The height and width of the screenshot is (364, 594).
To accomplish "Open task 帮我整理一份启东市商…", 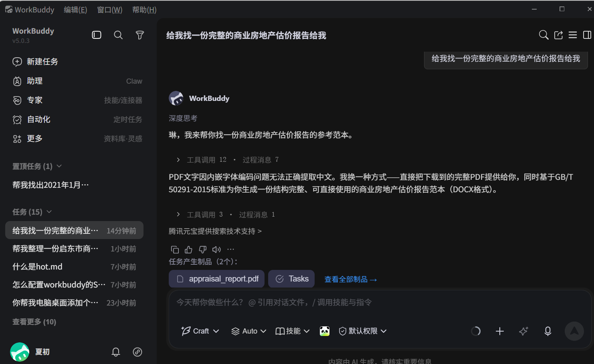I will [x=74, y=249].
